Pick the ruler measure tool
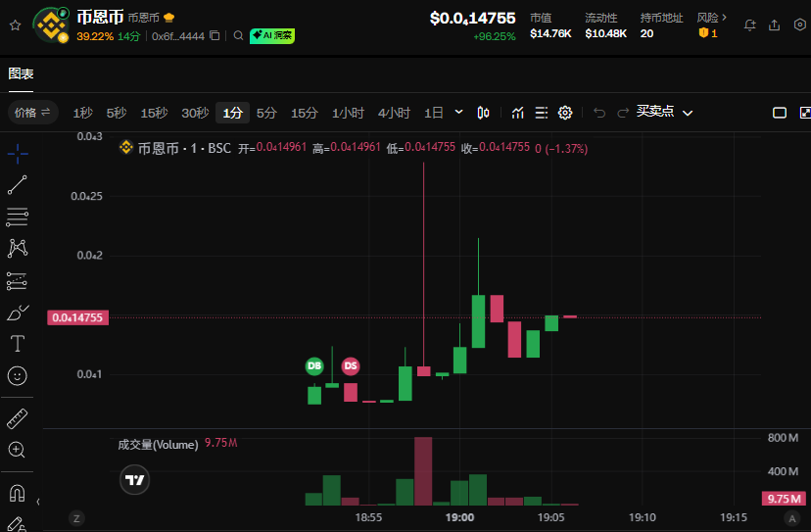The height and width of the screenshot is (532, 811). 18,419
